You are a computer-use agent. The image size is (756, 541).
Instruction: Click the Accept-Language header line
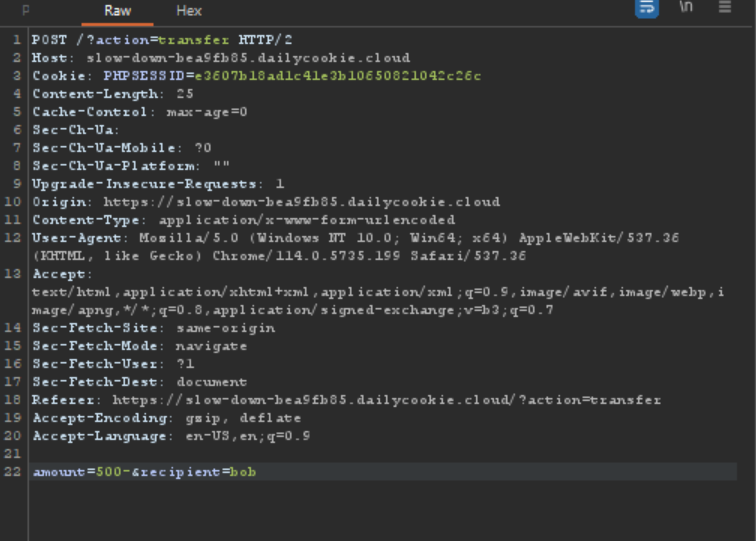coord(171,436)
